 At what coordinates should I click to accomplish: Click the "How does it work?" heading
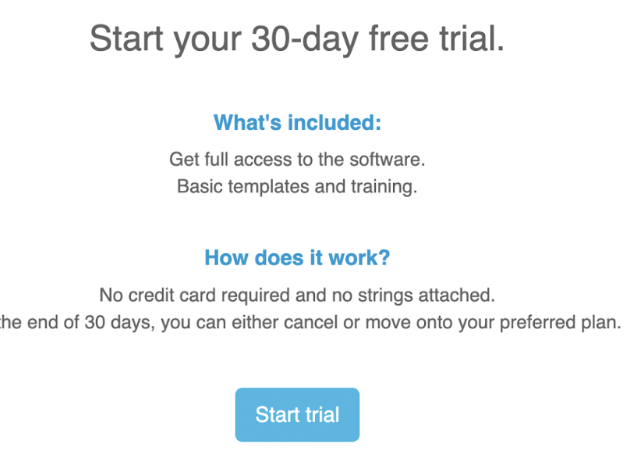pyautogui.click(x=297, y=258)
